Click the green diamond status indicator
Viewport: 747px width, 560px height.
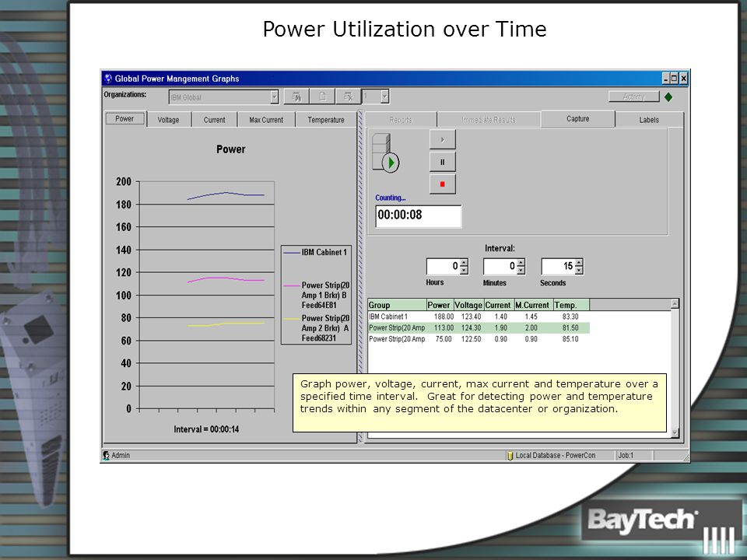[x=668, y=97]
